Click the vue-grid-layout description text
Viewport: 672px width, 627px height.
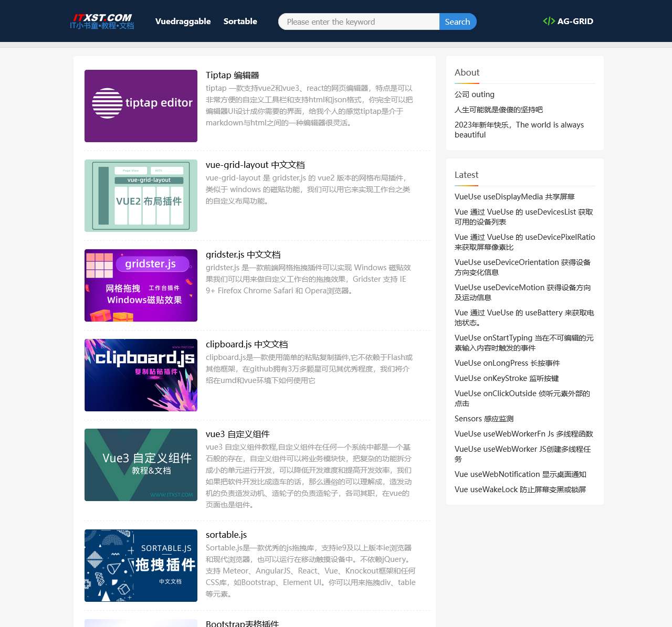point(308,189)
